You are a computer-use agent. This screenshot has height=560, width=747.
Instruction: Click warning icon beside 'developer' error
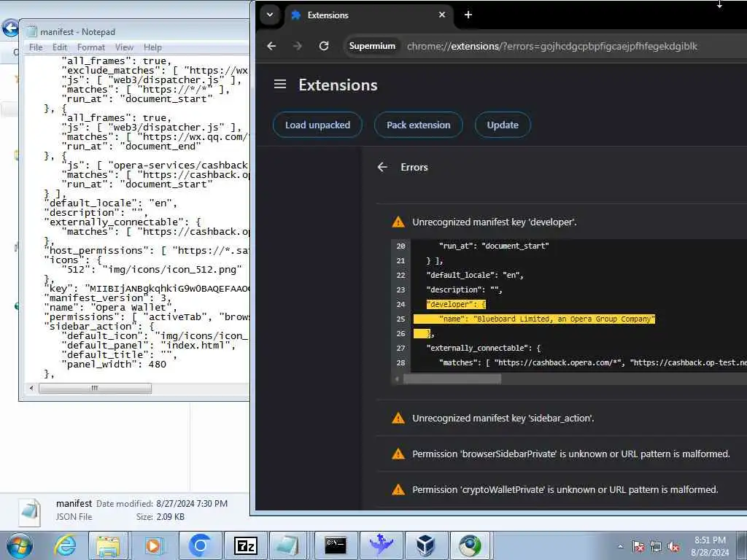click(x=398, y=222)
